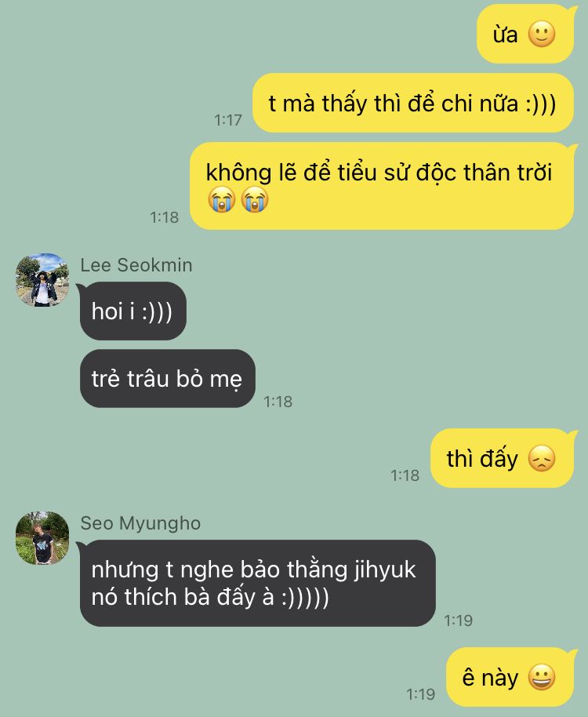Viewport: 588px width, 717px height.
Task: Tap the sad face emoji after 'thì đấy'
Action: tap(542, 459)
